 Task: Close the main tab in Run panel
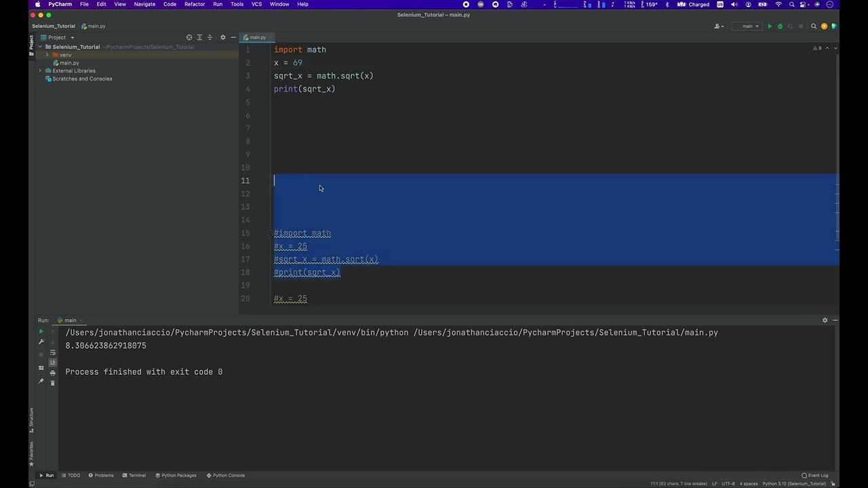coord(81,320)
